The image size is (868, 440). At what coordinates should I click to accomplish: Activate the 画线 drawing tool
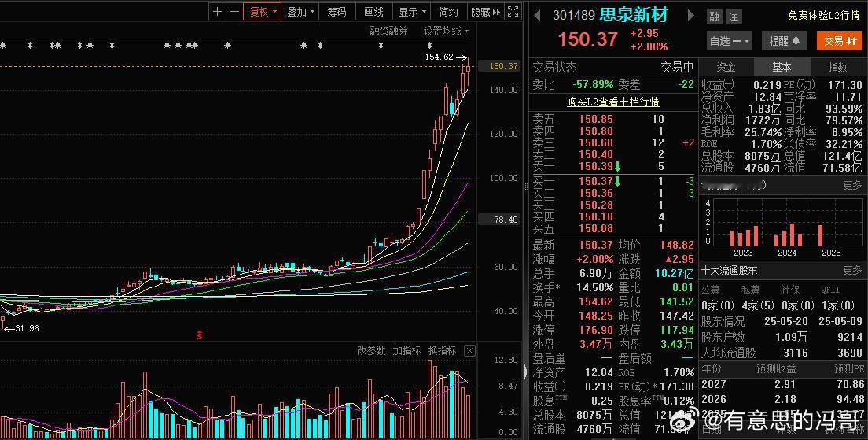coord(373,12)
